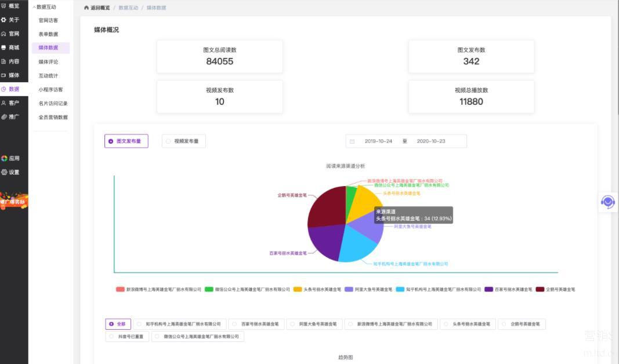Click the colorful 应用 apps icon
The height and width of the screenshot is (364, 619).
click(4, 158)
